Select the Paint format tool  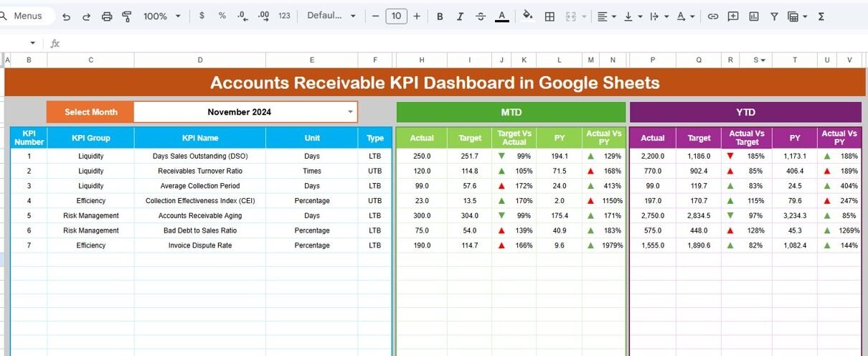tap(127, 16)
